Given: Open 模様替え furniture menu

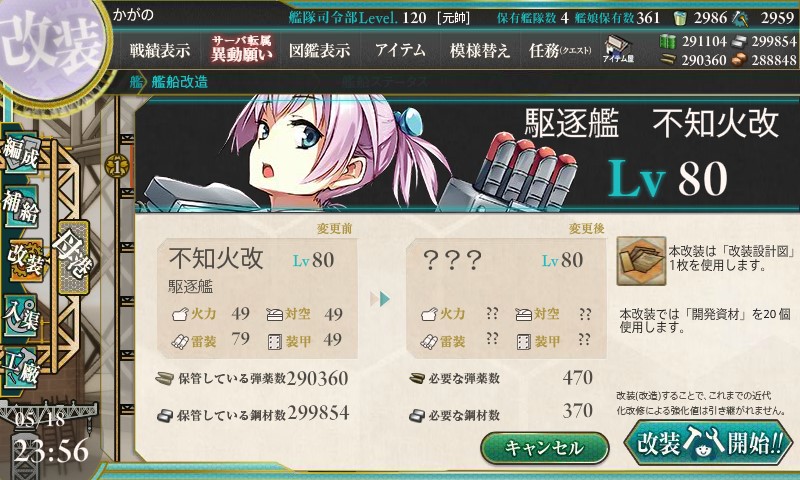Looking at the screenshot, I should [480, 50].
